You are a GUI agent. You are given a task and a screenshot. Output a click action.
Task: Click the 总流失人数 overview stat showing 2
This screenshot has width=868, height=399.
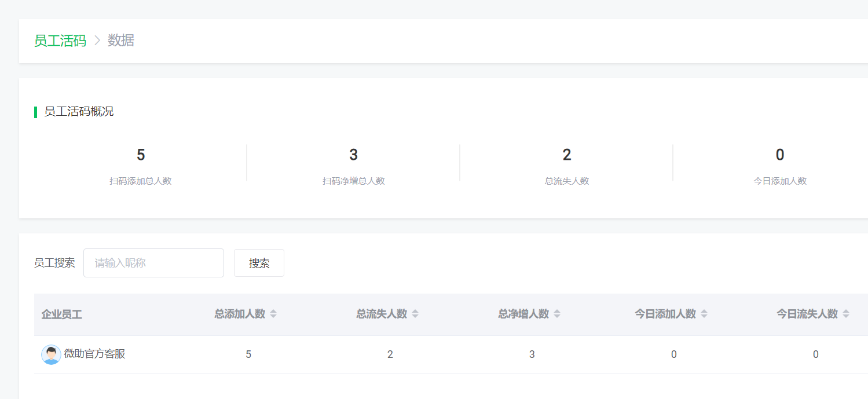(566, 155)
